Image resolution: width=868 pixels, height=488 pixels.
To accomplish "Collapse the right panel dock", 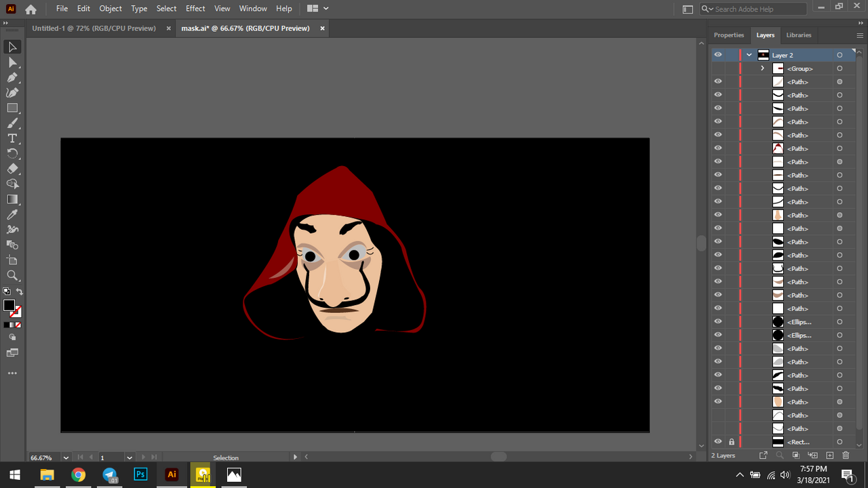I will pos(861,23).
